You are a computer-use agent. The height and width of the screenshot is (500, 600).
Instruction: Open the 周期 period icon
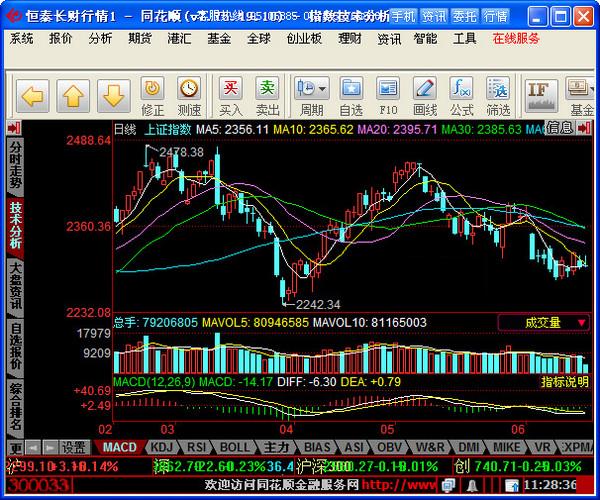point(306,89)
